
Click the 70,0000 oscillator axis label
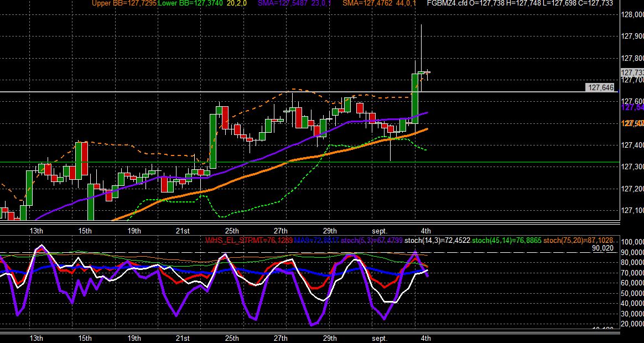[633, 272]
